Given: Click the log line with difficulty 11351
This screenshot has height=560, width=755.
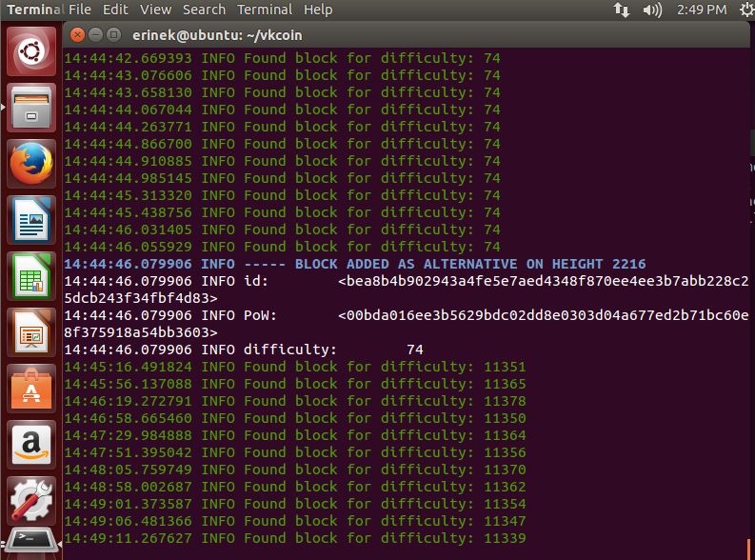Looking at the screenshot, I should point(295,367).
